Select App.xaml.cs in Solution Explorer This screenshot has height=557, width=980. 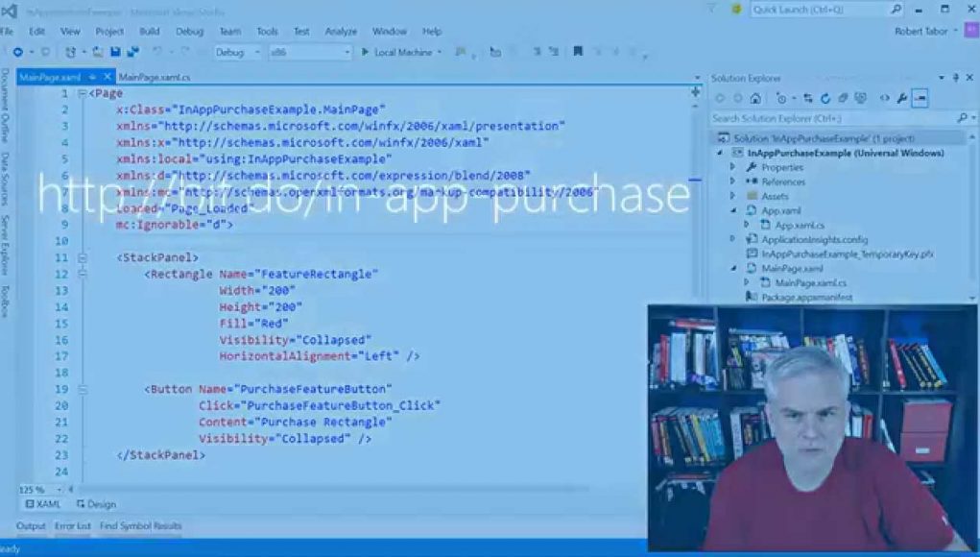coord(800,225)
